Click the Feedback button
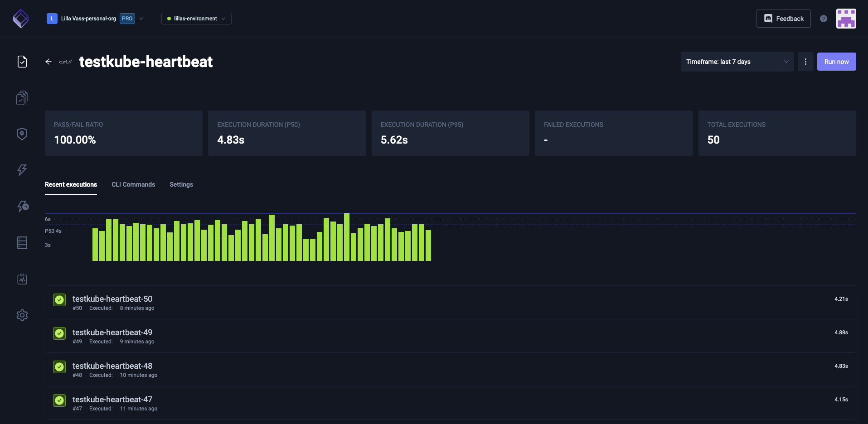 (783, 19)
